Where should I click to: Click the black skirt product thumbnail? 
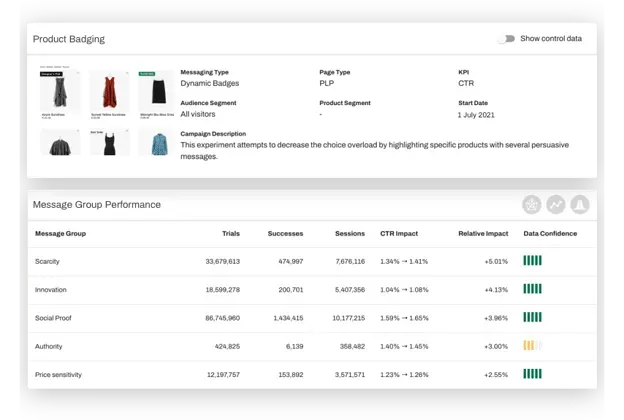(158, 93)
